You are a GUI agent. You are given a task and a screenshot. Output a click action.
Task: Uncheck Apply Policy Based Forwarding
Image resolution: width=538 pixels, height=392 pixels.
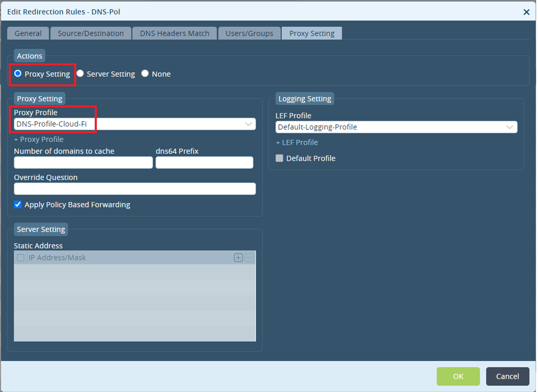(18, 204)
